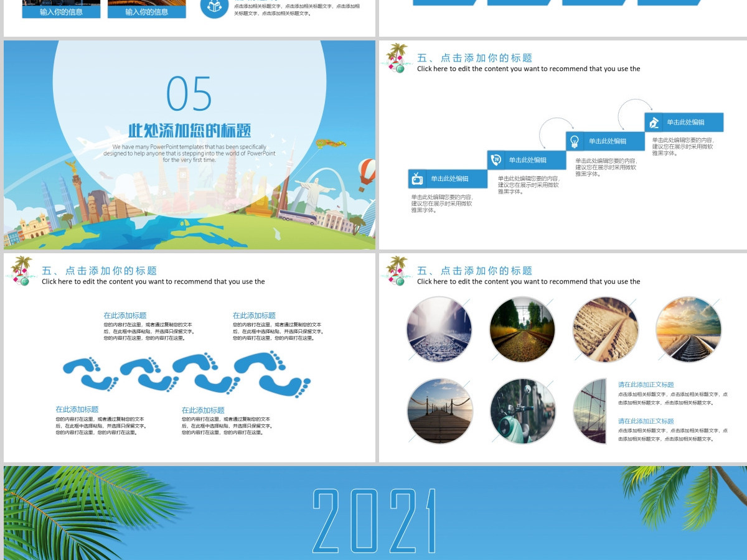This screenshot has width=747, height=560.
Task: Click the 'Click here to edit' subtitle on the footprints slide
Action: pyautogui.click(x=153, y=282)
